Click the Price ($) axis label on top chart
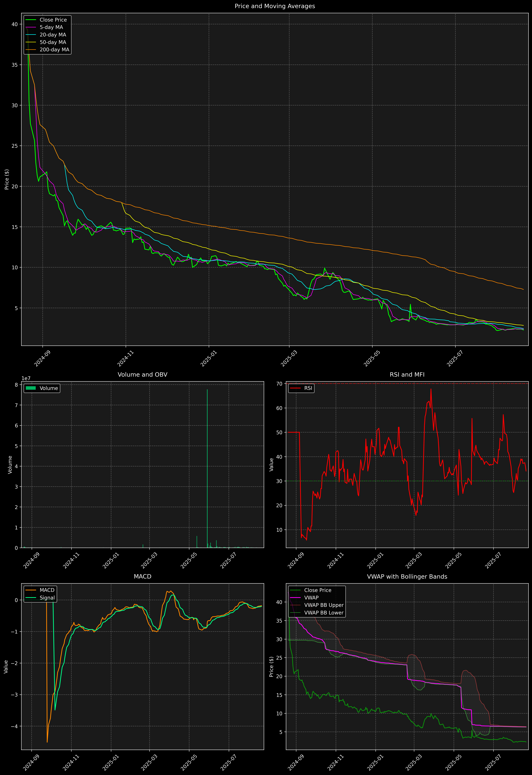 7,179
